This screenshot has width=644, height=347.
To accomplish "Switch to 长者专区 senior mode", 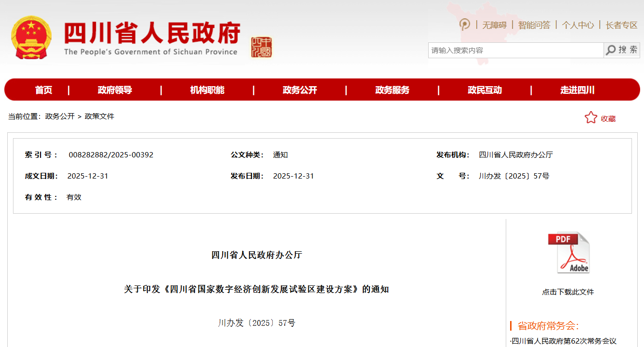I will coord(621,25).
